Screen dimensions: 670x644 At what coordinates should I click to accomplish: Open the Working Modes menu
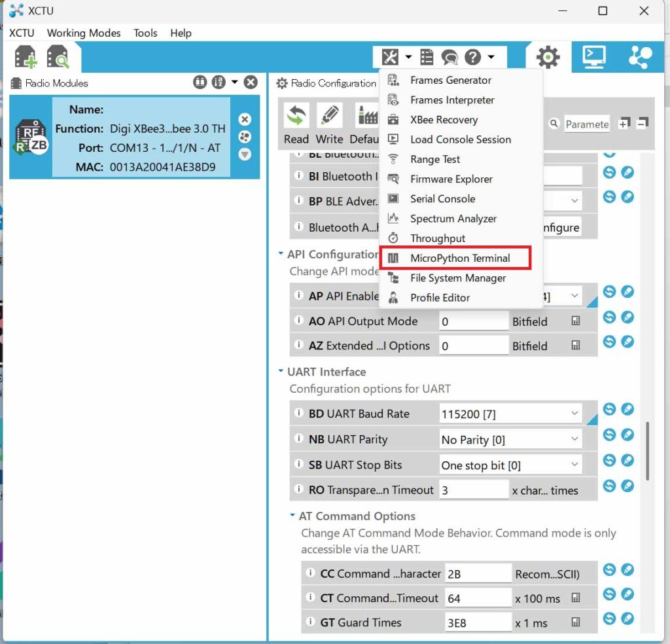(84, 33)
